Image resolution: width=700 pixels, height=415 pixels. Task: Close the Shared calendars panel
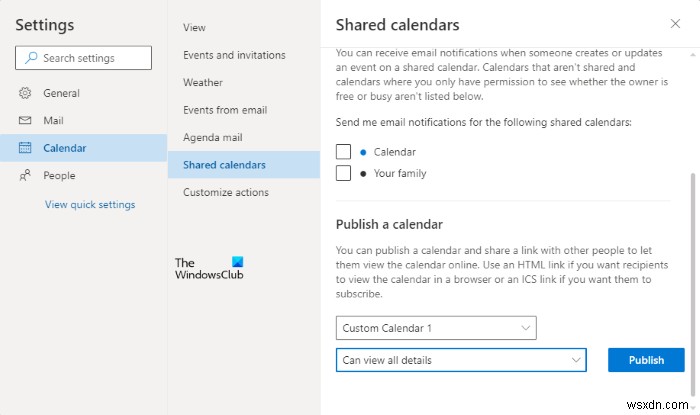coord(675,23)
